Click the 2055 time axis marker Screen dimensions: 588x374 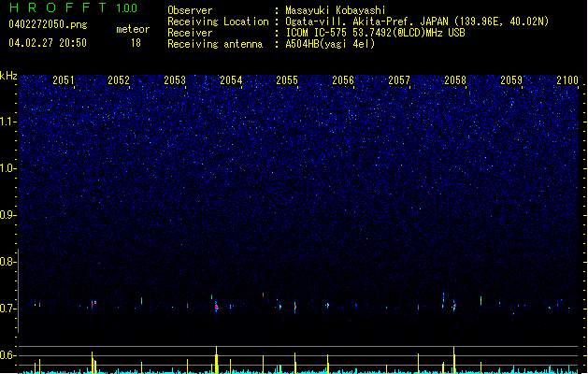pyautogui.click(x=287, y=80)
